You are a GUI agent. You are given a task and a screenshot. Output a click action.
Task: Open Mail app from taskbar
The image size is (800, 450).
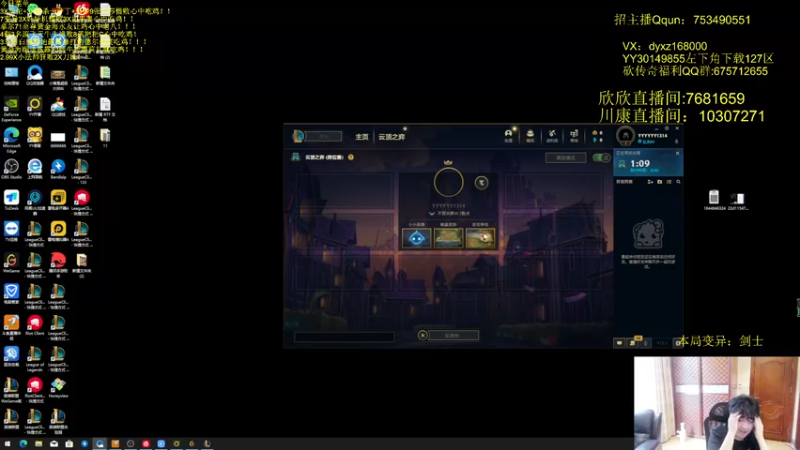click(x=54, y=444)
